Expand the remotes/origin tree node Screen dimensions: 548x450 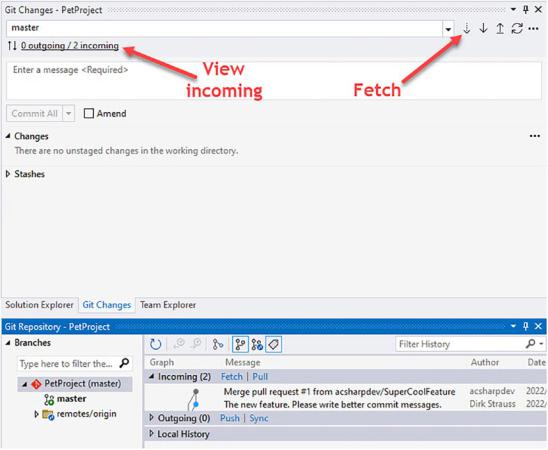(x=36, y=414)
